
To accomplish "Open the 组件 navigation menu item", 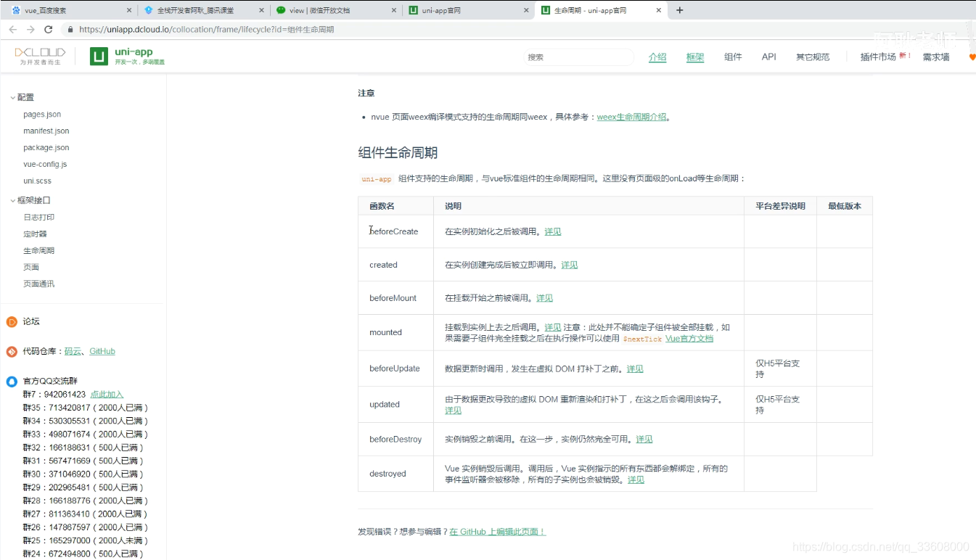I will pos(733,57).
